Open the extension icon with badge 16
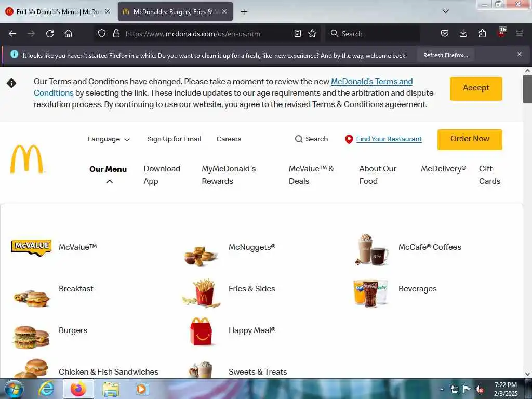 point(501,33)
